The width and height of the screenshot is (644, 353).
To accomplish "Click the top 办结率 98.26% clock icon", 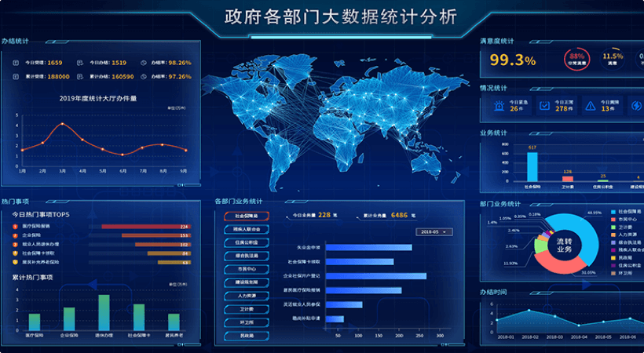I will 144,63.
